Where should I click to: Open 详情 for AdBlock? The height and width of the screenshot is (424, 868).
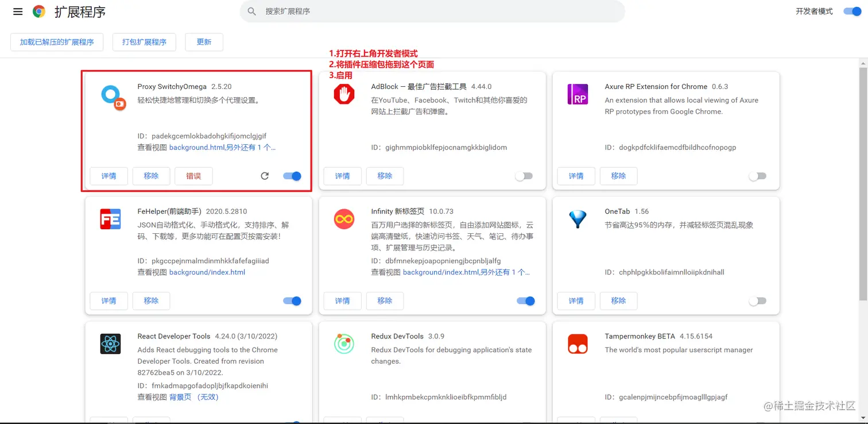[x=343, y=176]
